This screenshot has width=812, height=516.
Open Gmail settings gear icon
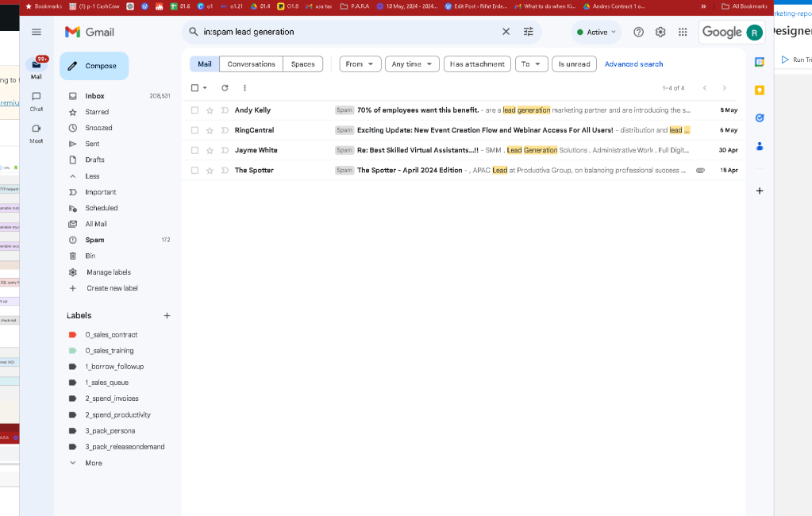tap(660, 32)
